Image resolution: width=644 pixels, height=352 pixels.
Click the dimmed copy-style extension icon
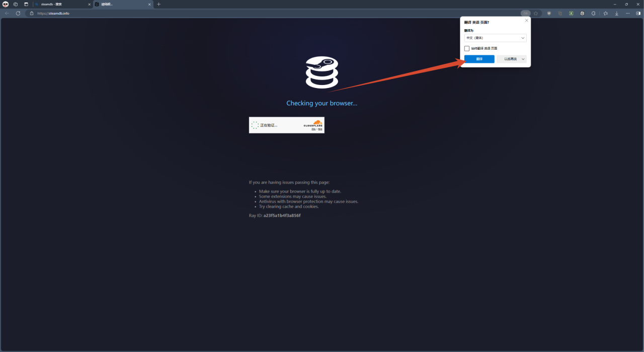560,13
